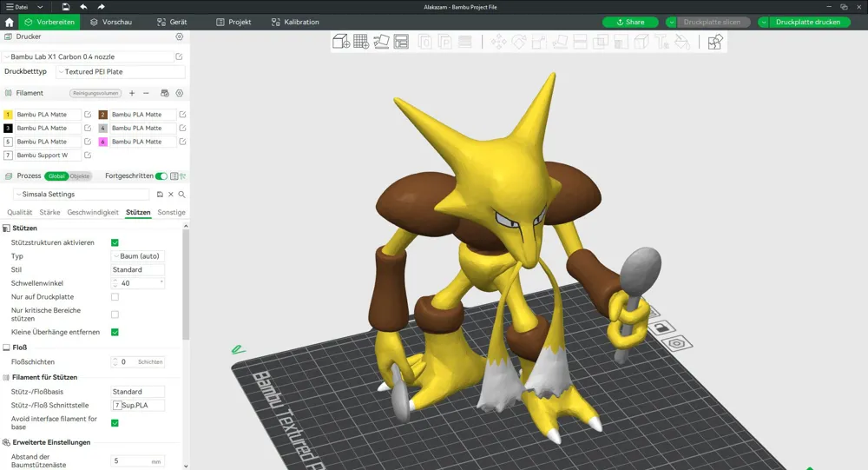
Task: Open the Textured PEI Plate dropdown
Action: coord(120,71)
